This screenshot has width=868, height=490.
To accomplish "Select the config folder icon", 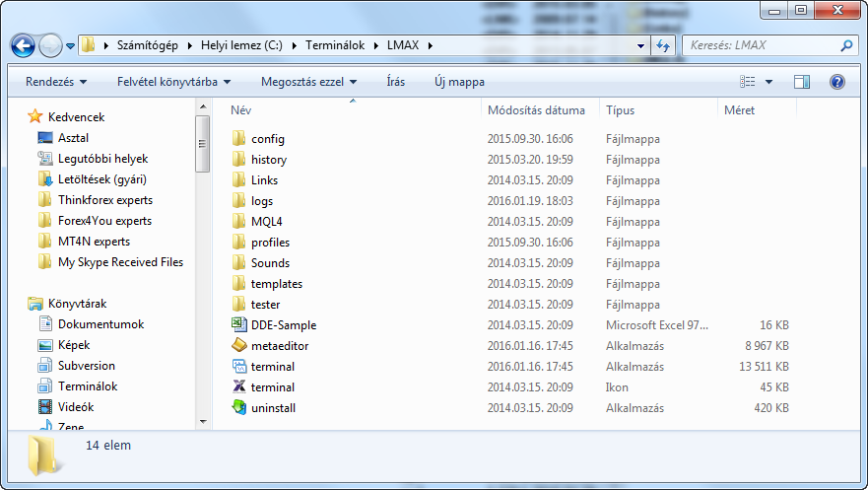I will [x=238, y=138].
